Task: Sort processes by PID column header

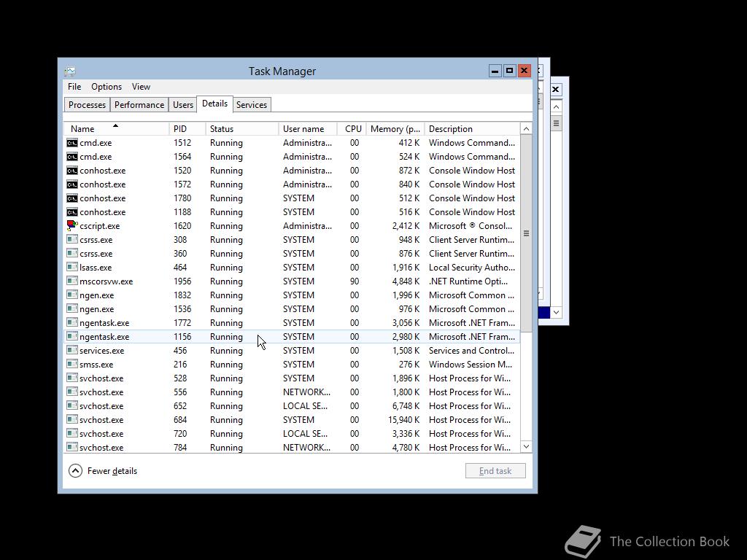Action: 187,129
